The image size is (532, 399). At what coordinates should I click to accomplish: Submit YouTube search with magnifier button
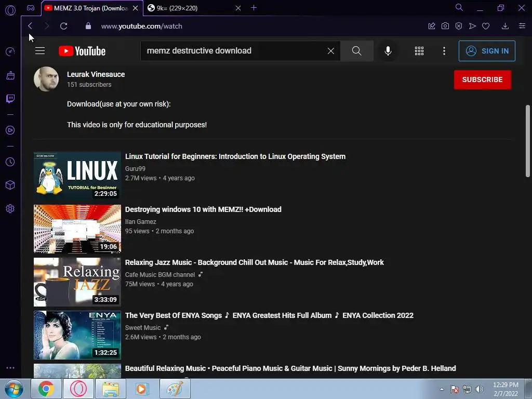pos(356,51)
